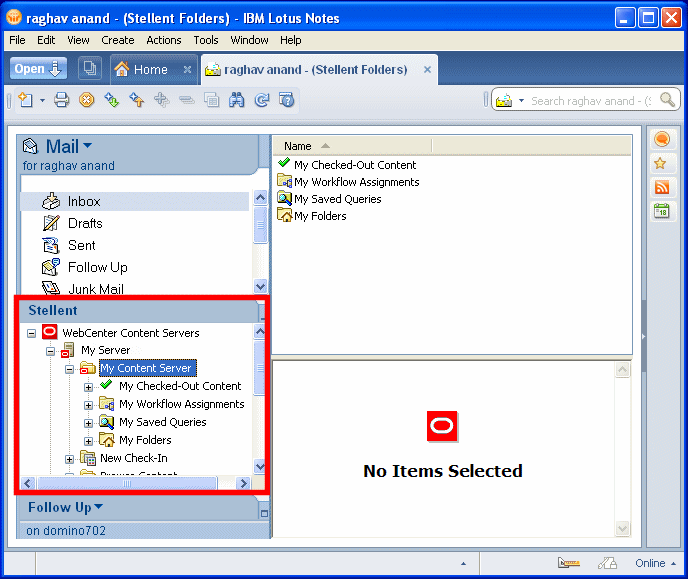Viewport: 688px width, 579px height.
Task: Open the Edit menu
Action: point(46,40)
